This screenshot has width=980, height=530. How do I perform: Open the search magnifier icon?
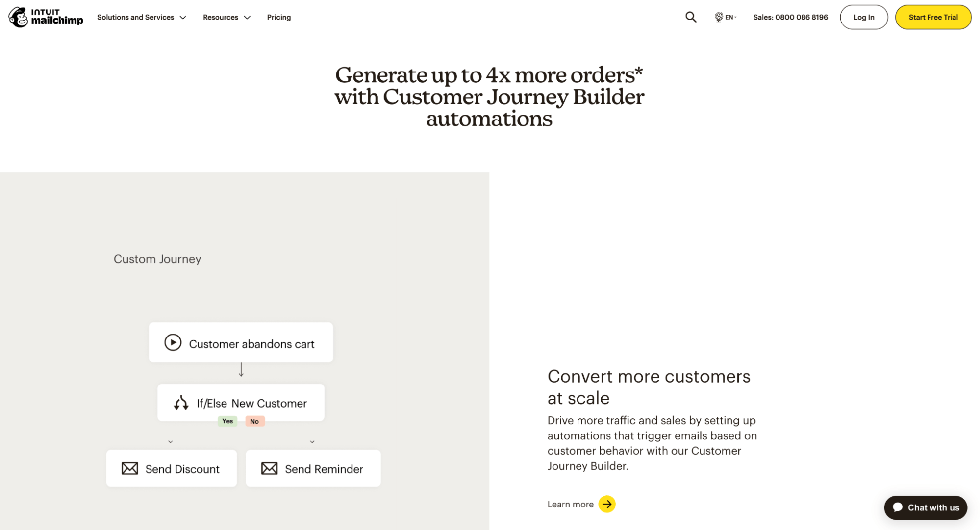[x=691, y=17]
